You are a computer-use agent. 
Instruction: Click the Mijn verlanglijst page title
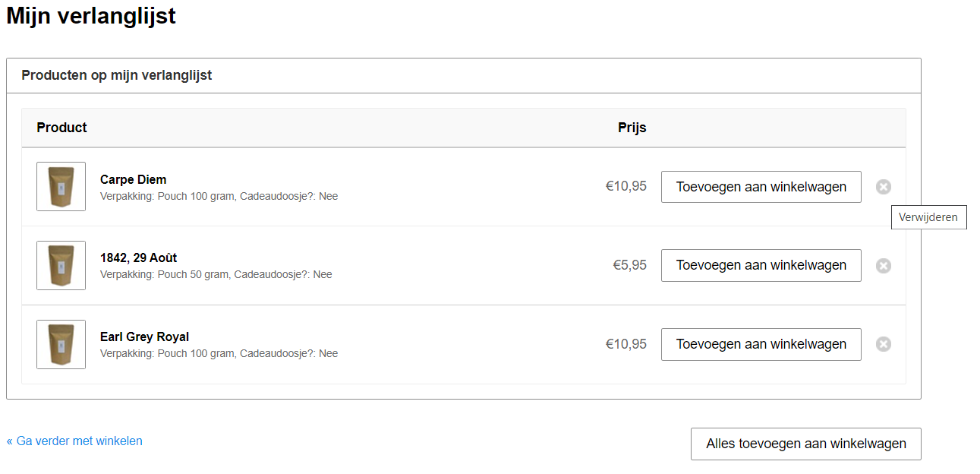(x=91, y=15)
